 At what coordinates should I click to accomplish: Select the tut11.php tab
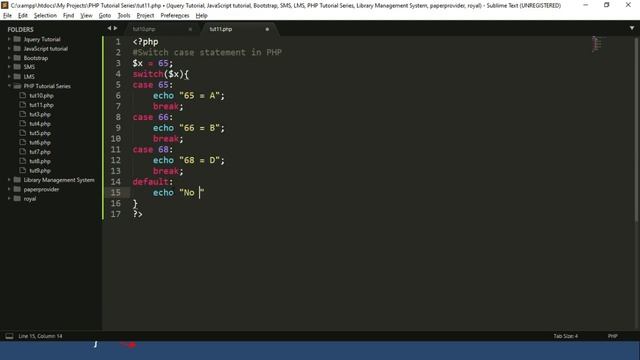[221, 29]
